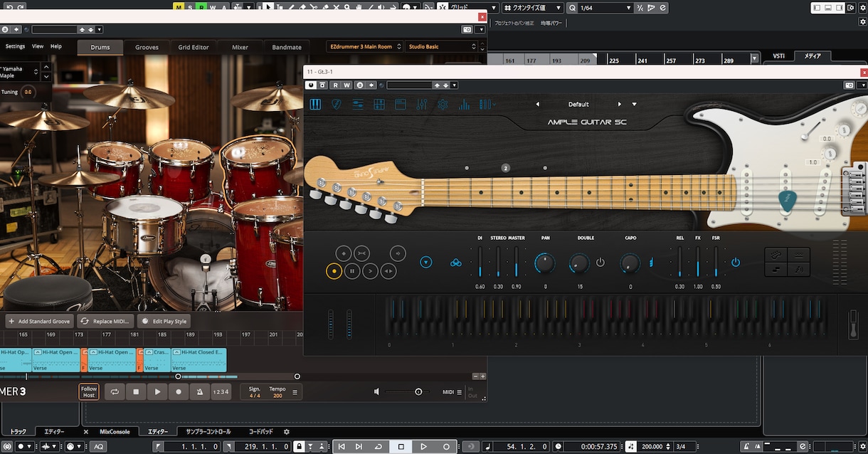
Task: Open the Ample Guitar mixer faders icon
Action: (421, 105)
